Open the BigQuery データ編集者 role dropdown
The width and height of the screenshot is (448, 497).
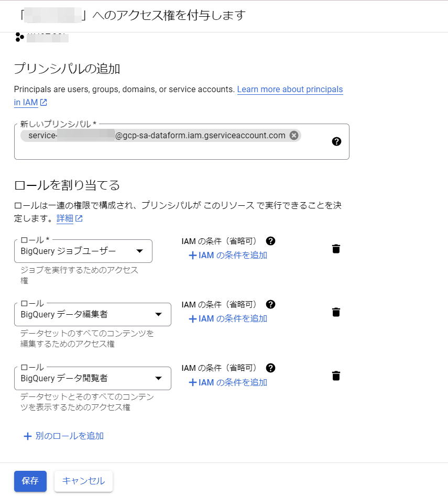(x=93, y=314)
